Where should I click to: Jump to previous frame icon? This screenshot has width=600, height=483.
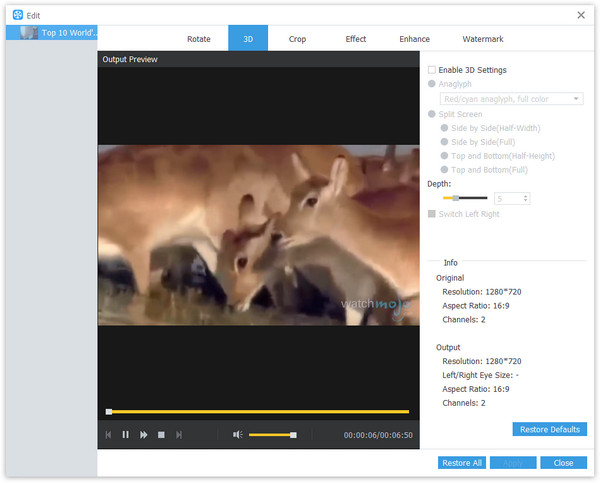108,435
